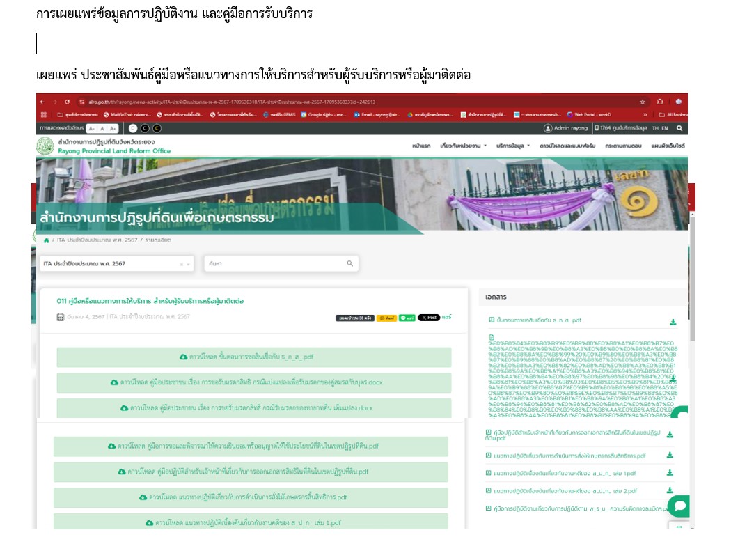Click the ค้นหา search input field
Screen dimensions: 731x560
281,264
